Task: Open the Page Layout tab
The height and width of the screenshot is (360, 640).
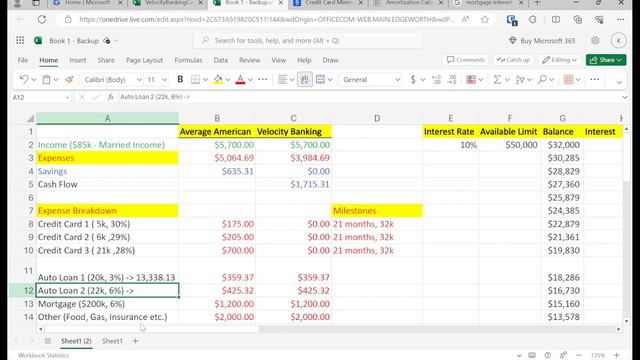Action: [144, 60]
